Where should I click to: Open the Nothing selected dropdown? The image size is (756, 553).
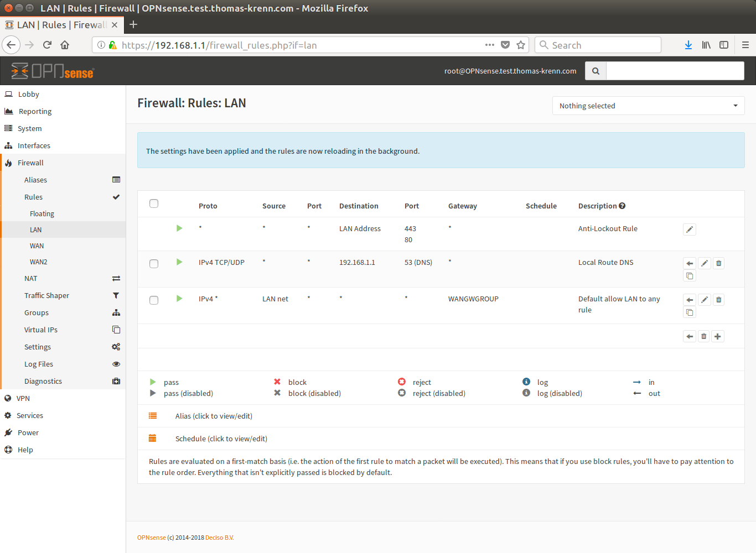(648, 106)
